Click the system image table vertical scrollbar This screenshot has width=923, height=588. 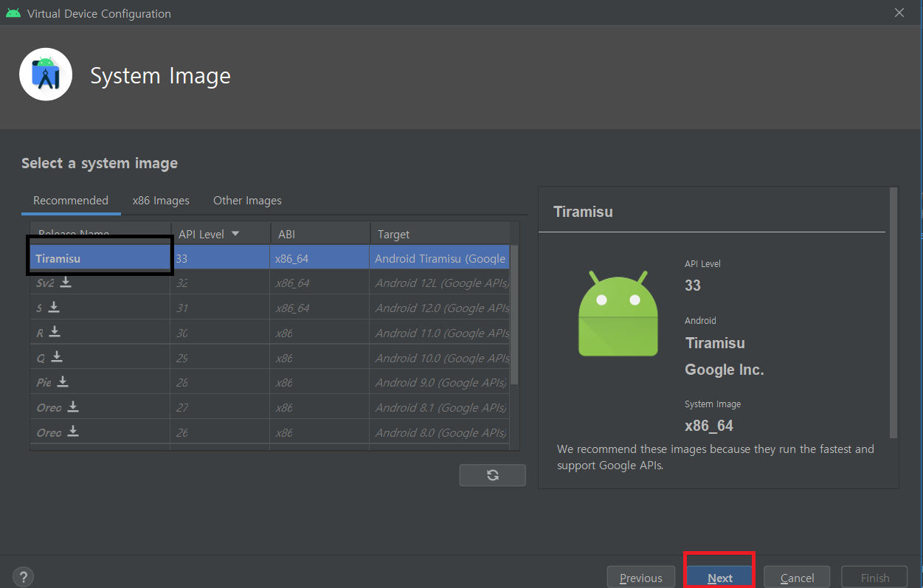[514, 314]
